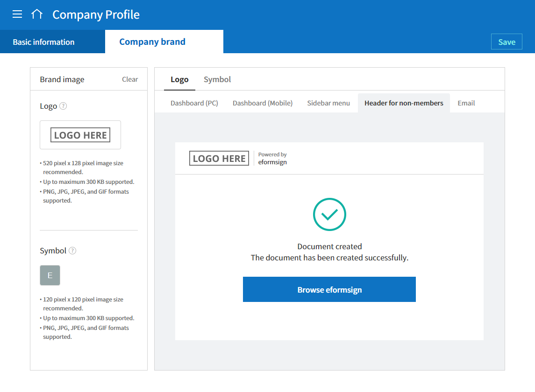Viewport: 535px width, 392px height.
Task: Upload symbol via E thumbnail
Action: tap(50, 275)
